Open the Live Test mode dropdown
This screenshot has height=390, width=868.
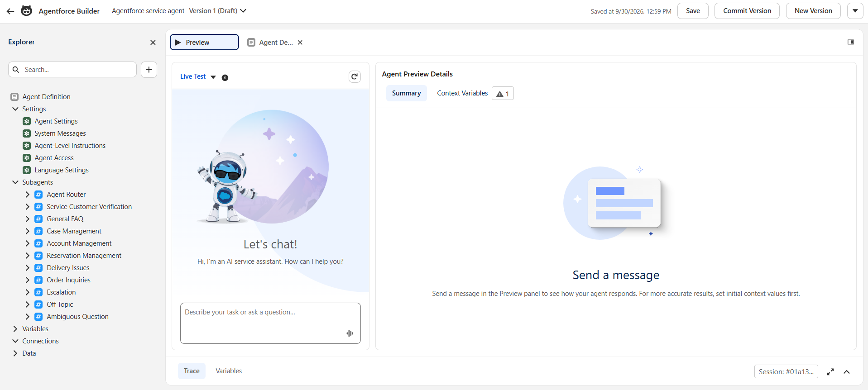pyautogui.click(x=198, y=77)
